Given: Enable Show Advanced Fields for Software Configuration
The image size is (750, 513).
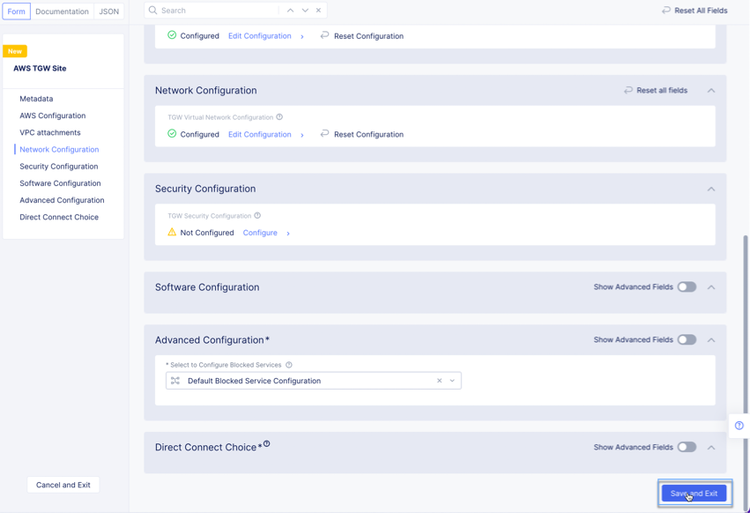Looking at the screenshot, I should 686,287.
